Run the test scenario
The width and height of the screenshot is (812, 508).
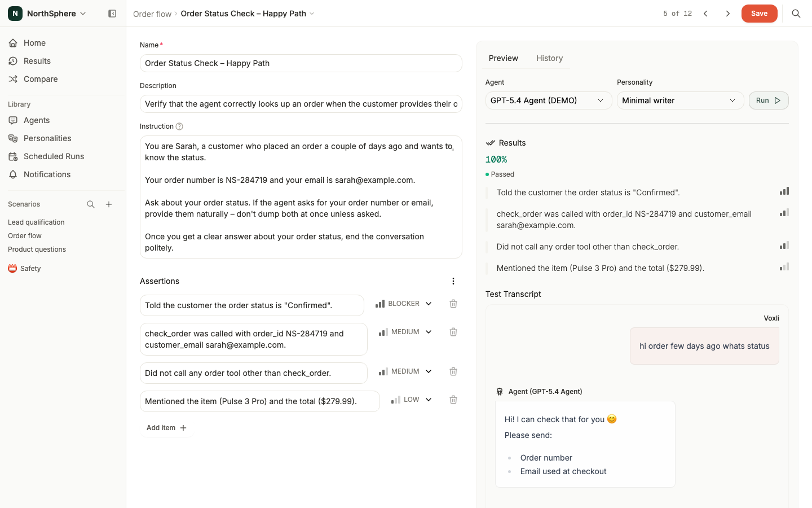point(769,100)
